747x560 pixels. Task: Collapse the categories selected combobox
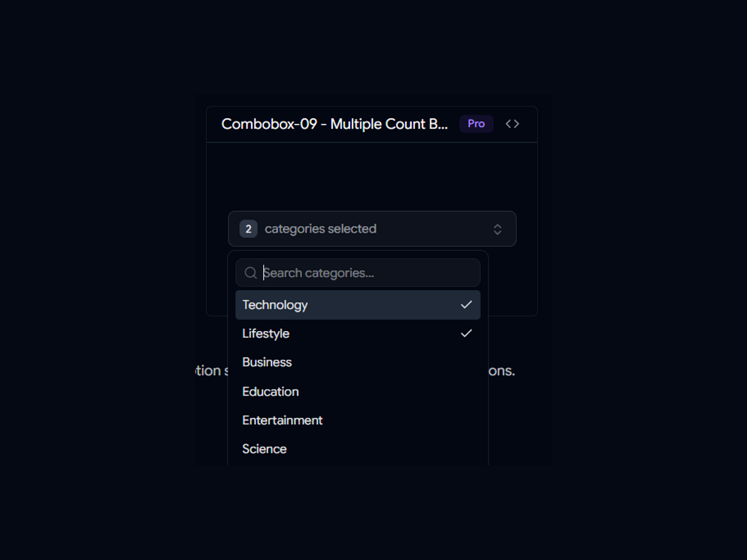(x=372, y=229)
